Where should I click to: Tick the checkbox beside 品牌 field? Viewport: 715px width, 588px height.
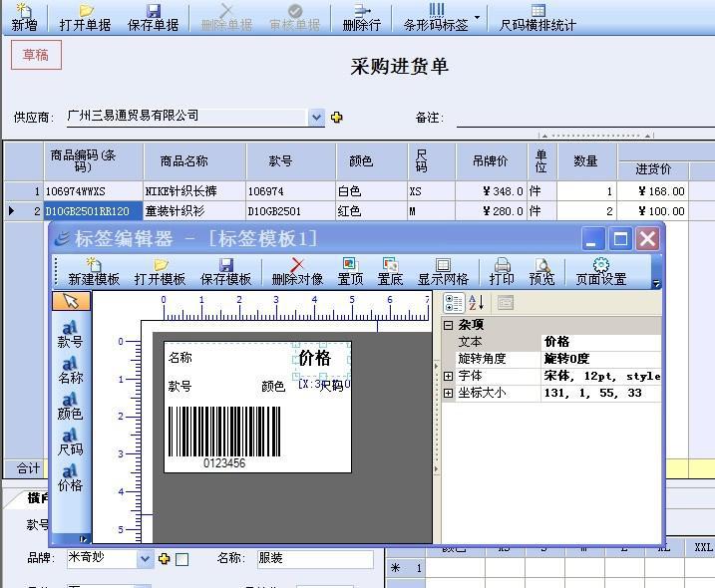(181, 560)
